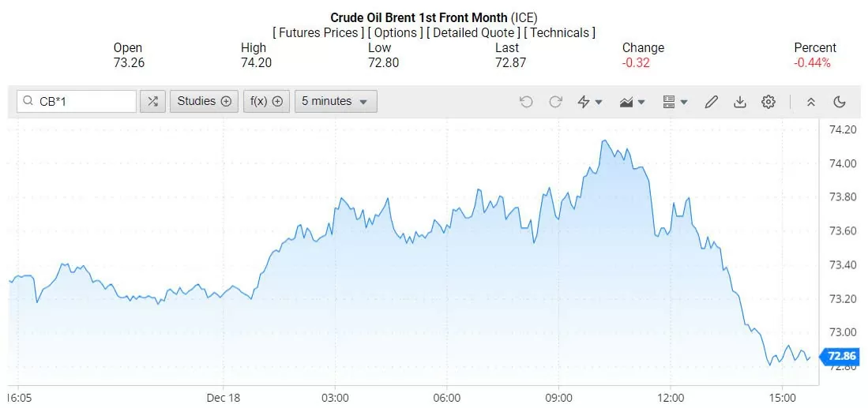Open the drawing pencil tool
Screen dimensions: 868x408
[x=711, y=101]
